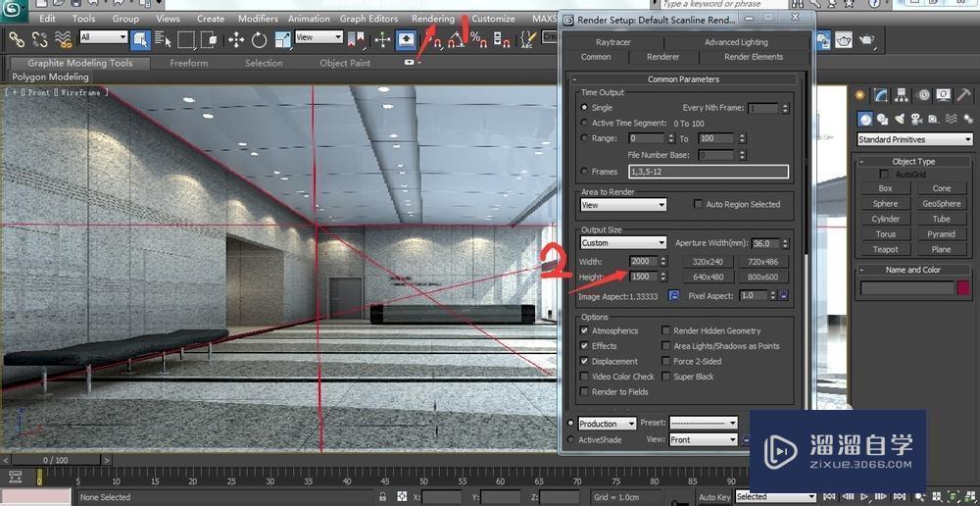Select the Cameras category icon
Image resolution: width=980 pixels, height=506 pixels.
(917, 119)
